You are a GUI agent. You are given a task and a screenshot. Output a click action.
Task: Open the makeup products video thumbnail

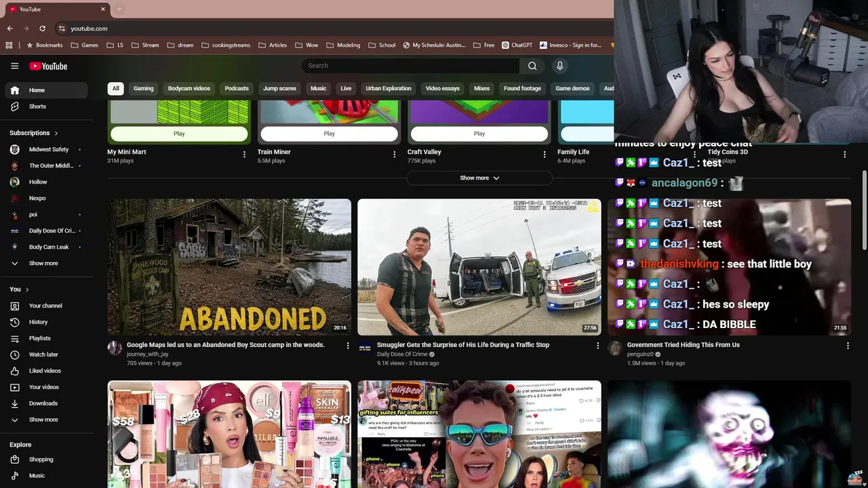point(229,434)
